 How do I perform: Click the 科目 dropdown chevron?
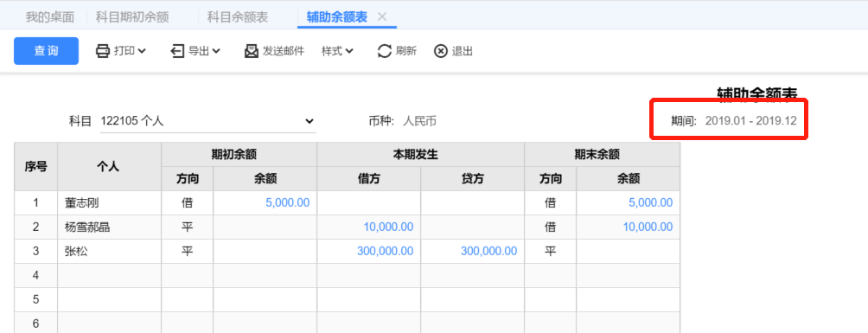310,121
